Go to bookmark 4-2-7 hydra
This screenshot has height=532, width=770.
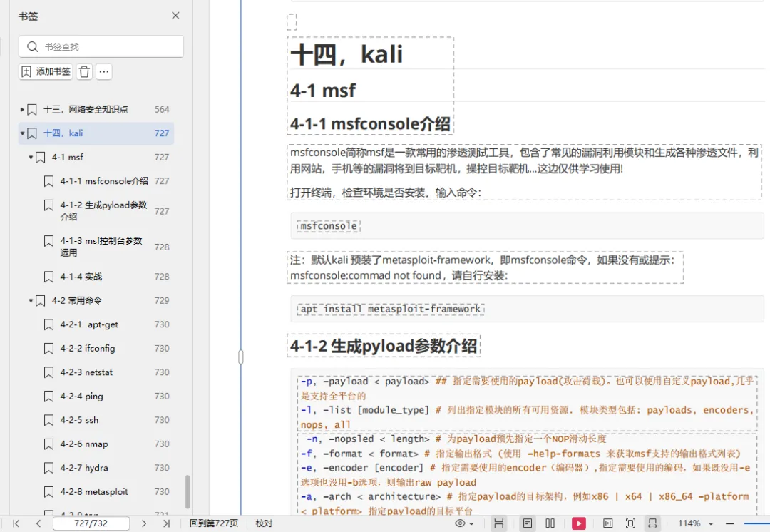84,468
